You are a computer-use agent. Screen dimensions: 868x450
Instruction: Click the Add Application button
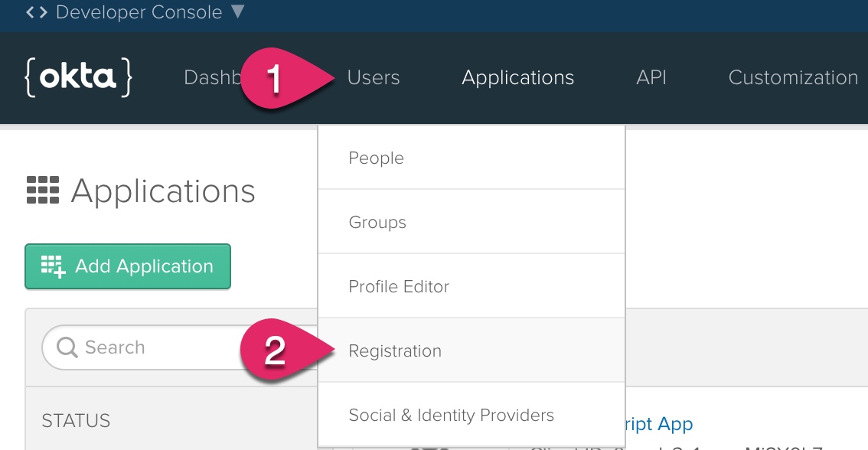point(128,266)
